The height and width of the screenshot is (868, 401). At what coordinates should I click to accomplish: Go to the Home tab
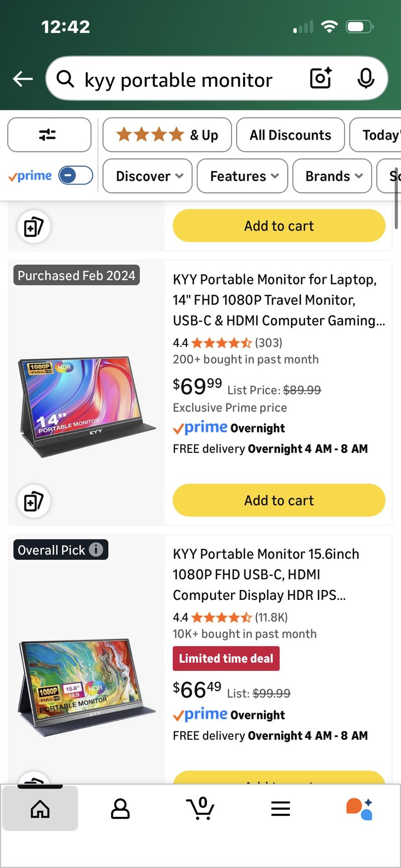point(40,808)
